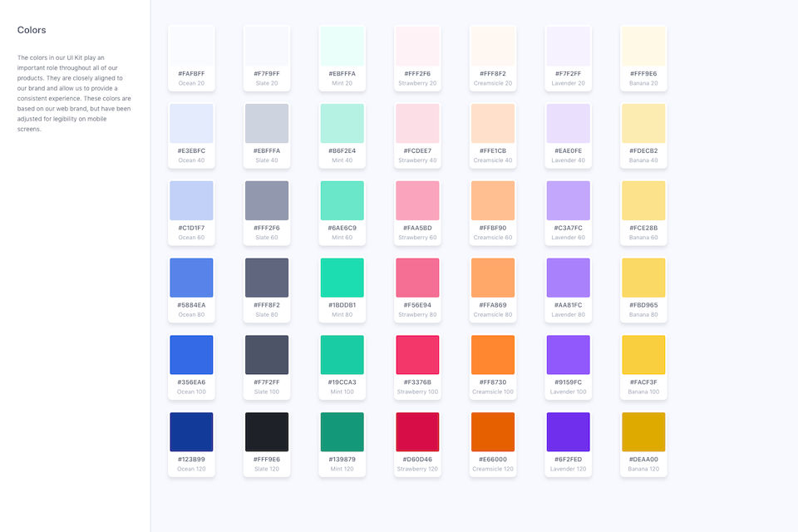The width and height of the screenshot is (798, 532).
Task: Click the #356EA6 hex label
Action: [191, 382]
